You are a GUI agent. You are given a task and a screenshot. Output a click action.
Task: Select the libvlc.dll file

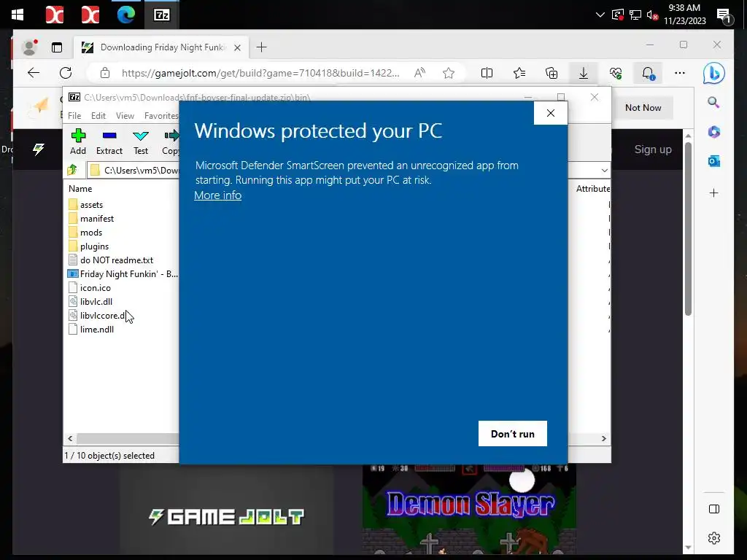tap(90, 301)
